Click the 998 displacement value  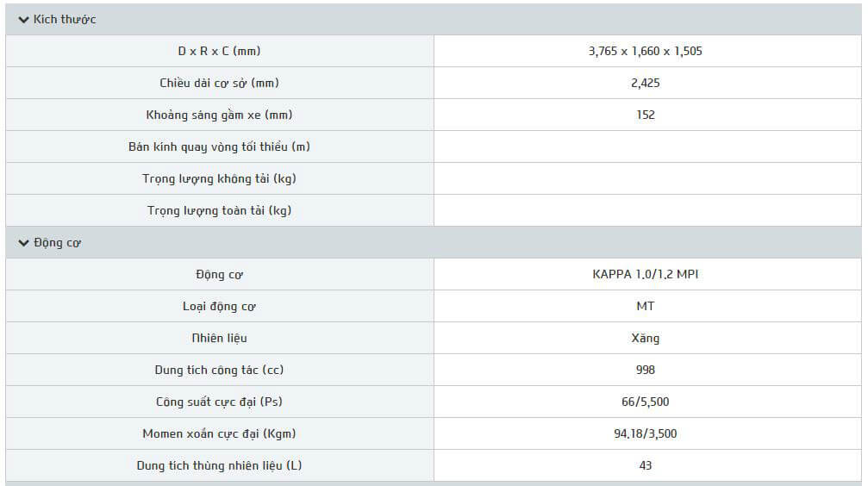point(645,370)
